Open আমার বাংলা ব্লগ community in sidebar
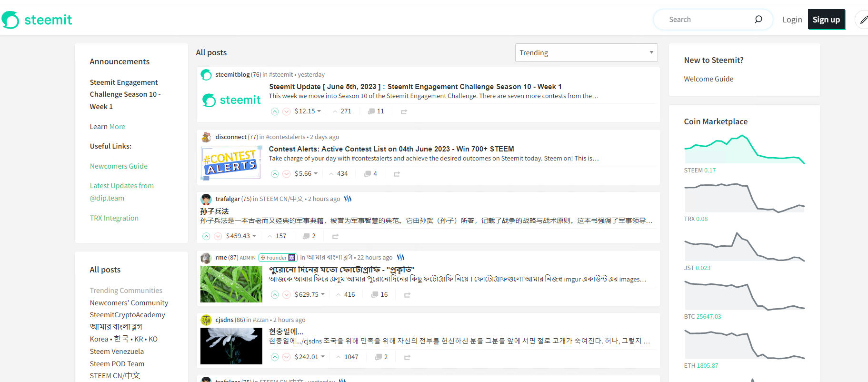The width and height of the screenshot is (868, 382). pyautogui.click(x=116, y=327)
